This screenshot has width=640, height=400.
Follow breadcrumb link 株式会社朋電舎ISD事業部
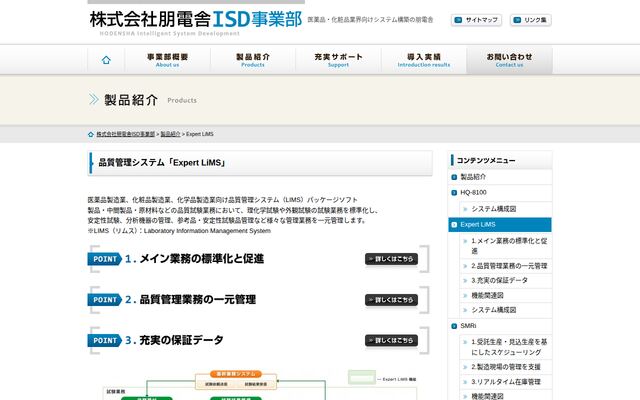(x=125, y=134)
